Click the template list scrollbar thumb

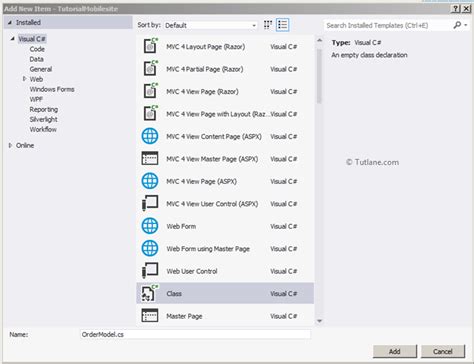pos(319,76)
